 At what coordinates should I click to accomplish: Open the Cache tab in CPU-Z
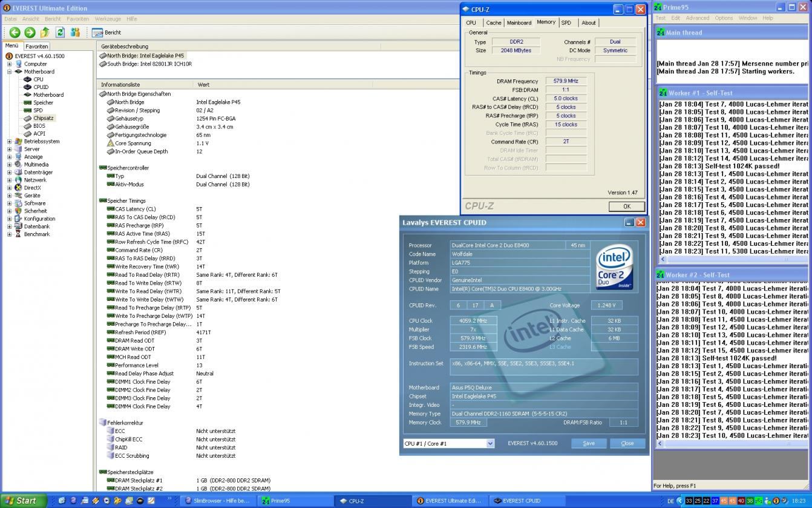[x=494, y=23]
